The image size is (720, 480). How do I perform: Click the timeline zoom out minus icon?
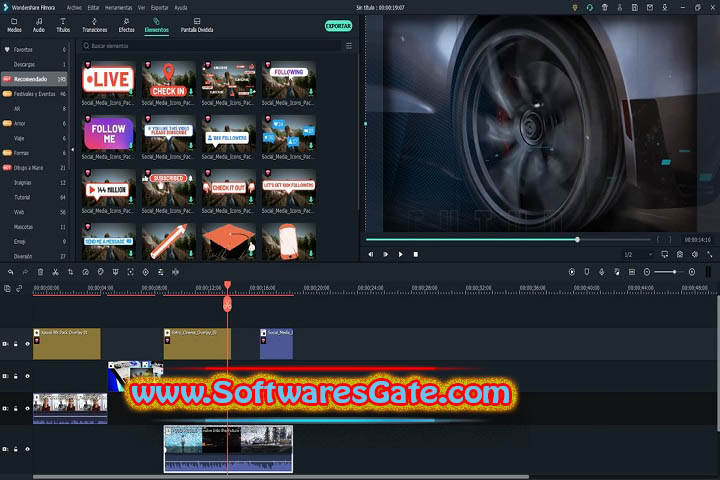647,272
